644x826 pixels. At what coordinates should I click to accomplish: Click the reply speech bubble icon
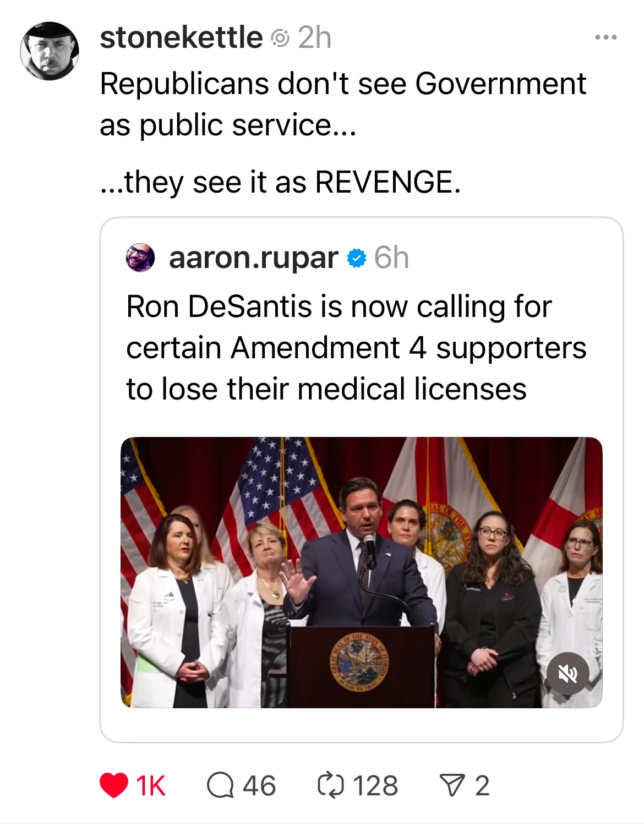pos(219,785)
